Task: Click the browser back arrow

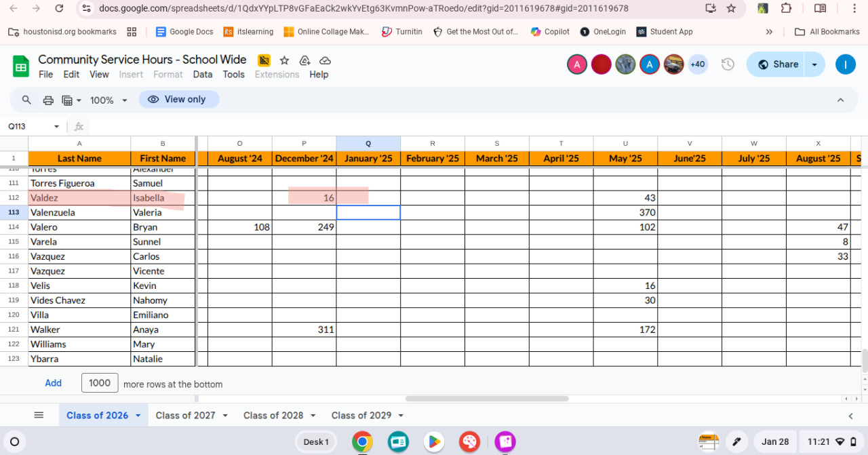Action: click(x=14, y=8)
